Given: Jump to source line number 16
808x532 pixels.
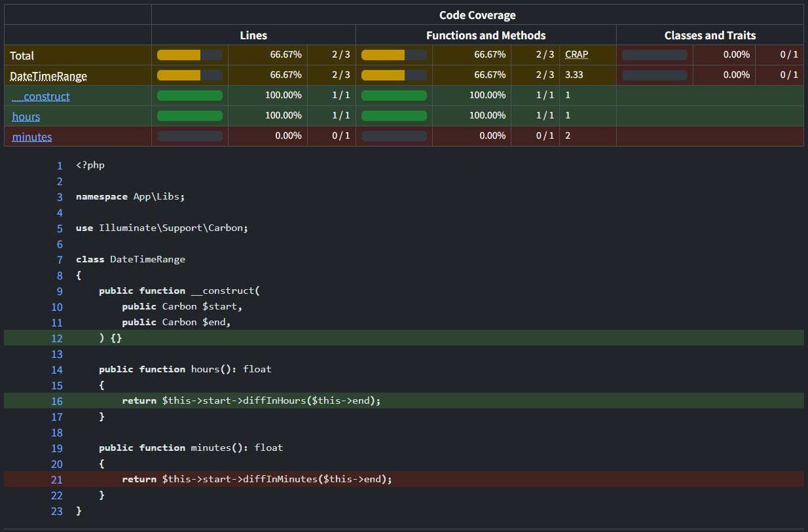Looking at the screenshot, I should coord(57,401).
